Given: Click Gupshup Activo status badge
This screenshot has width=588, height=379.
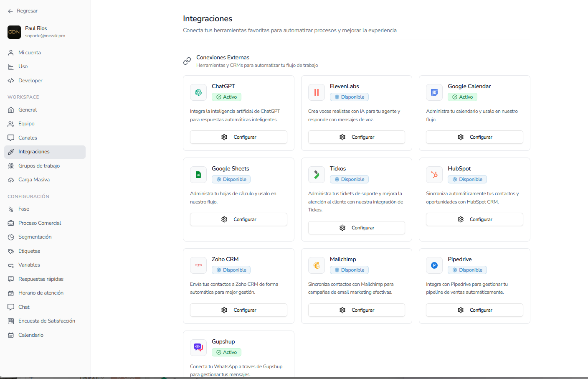Looking at the screenshot, I should 226,352.
